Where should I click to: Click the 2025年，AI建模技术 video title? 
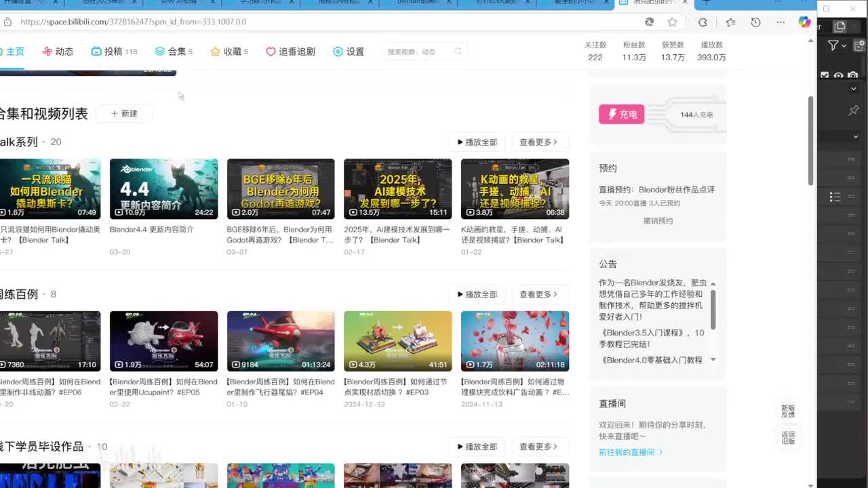(397, 235)
